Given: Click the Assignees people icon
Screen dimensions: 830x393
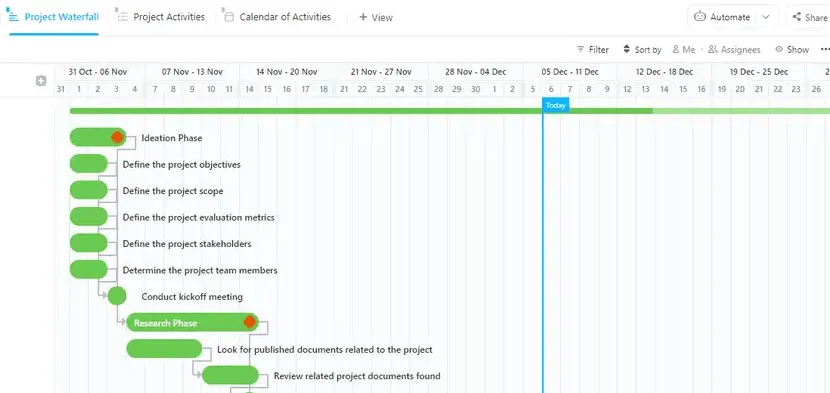Looking at the screenshot, I should coord(712,49).
